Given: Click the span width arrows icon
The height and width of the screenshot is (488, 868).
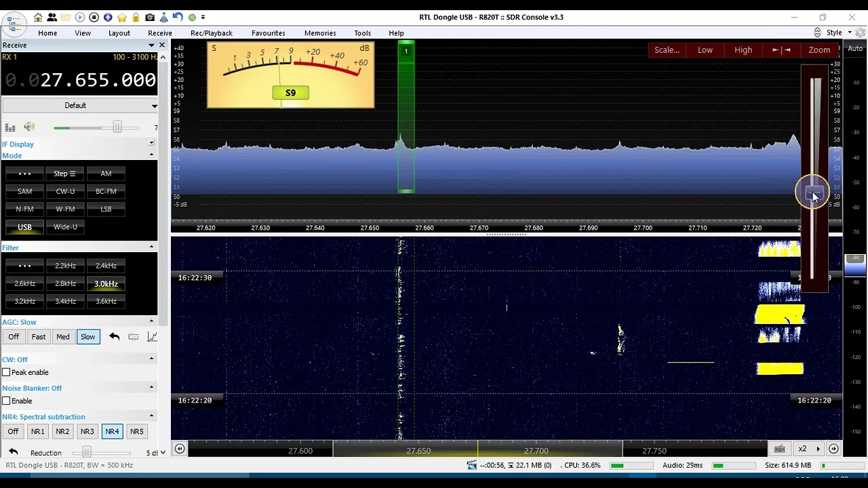Looking at the screenshot, I should pos(781,50).
